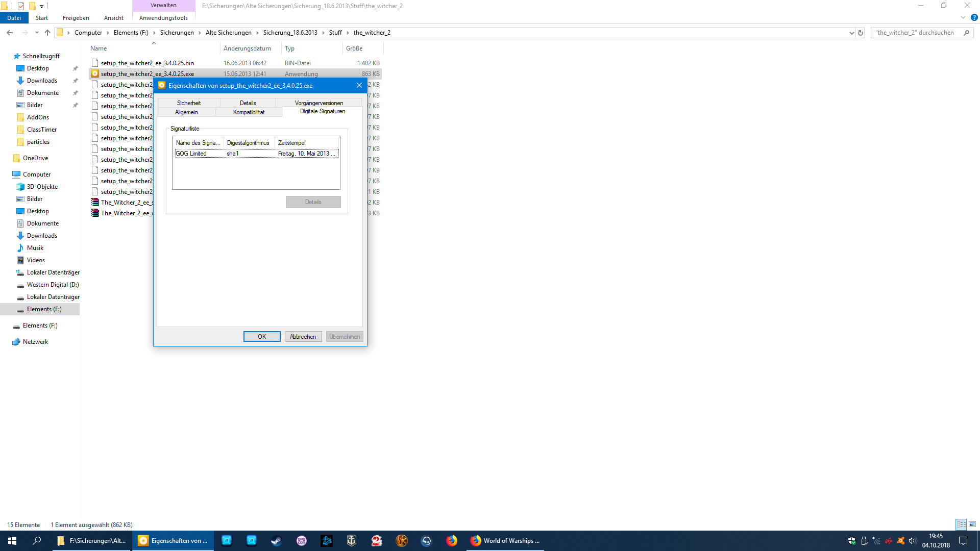
Task: Click the OK button
Action: coord(262,337)
